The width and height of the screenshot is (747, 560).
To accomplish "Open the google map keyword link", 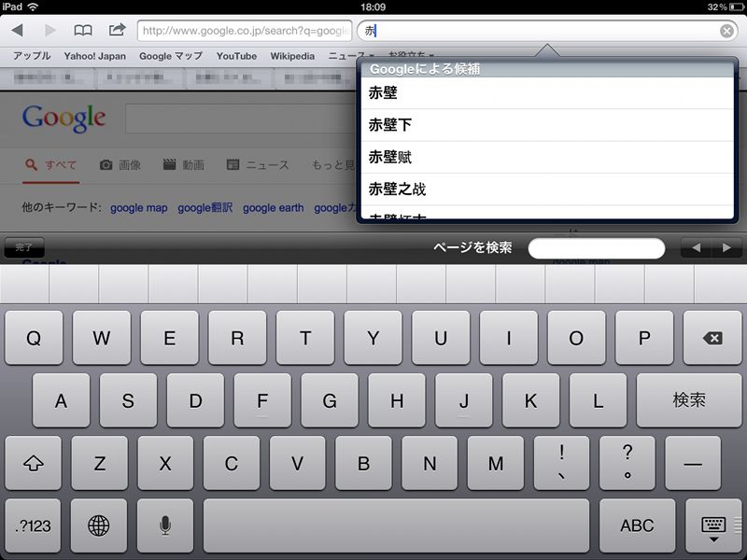I will (138, 208).
